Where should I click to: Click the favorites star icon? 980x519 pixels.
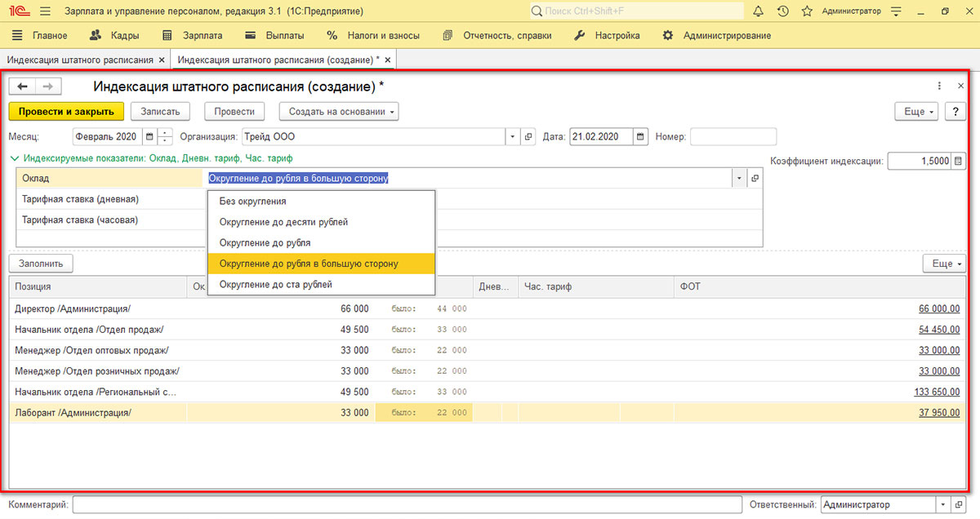[x=807, y=11]
